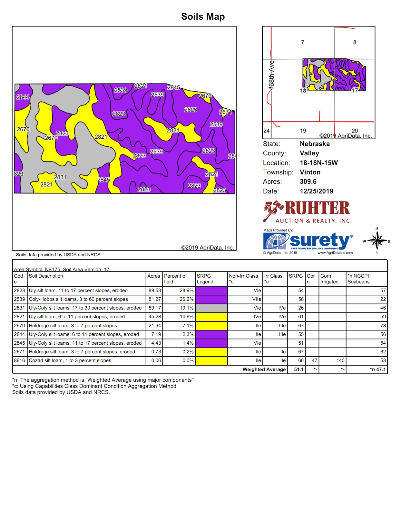Click the Soils Map title
This screenshot has width=411, height=532.
pyautogui.click(x=203, y=16)
